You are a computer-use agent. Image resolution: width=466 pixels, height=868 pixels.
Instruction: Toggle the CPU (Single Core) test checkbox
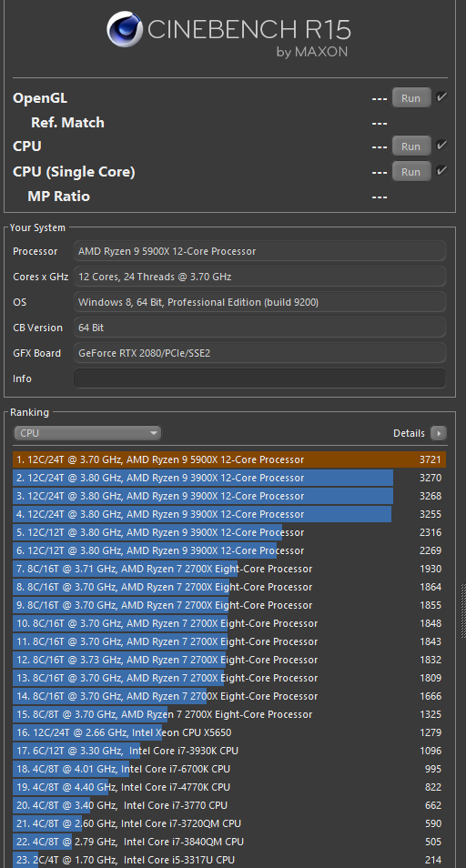(x=441, y=170)
